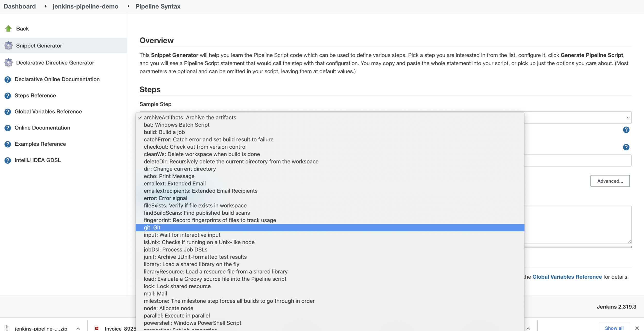Viewport: 644px width, 331px height.
Task: Click the Declarative Directive Generator gear icon
Action: 8,63
